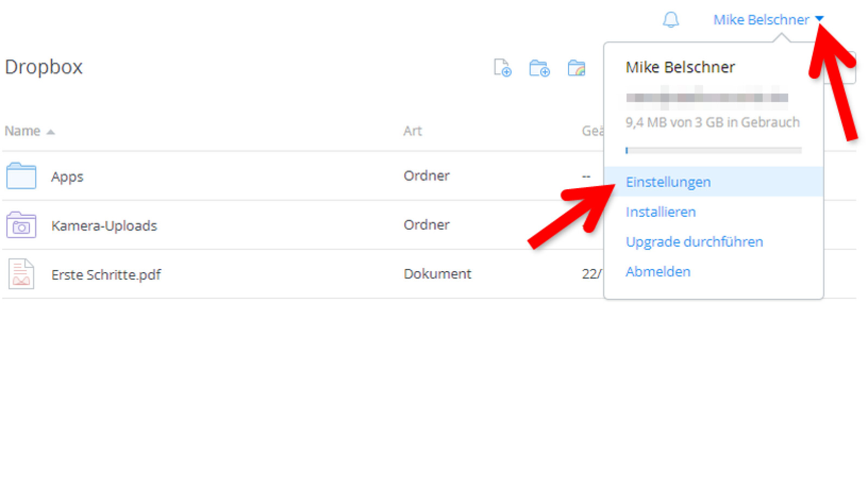Screen dimensions: 868x488
Task: Click the Ordner type in Kamera-Uploads row
Action: pos(426,224)
